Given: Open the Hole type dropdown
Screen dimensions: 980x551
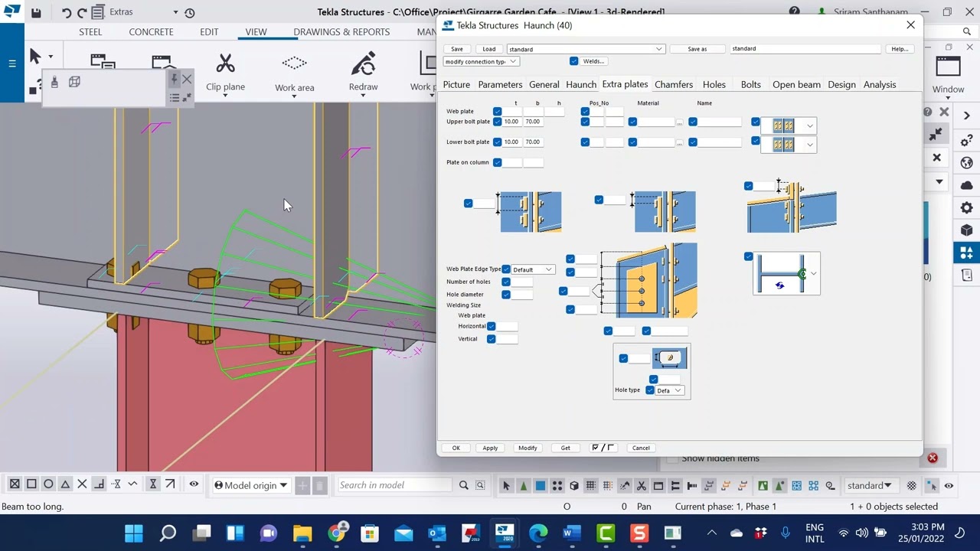Looking at the screenshot, I should [x=670, y=390].
